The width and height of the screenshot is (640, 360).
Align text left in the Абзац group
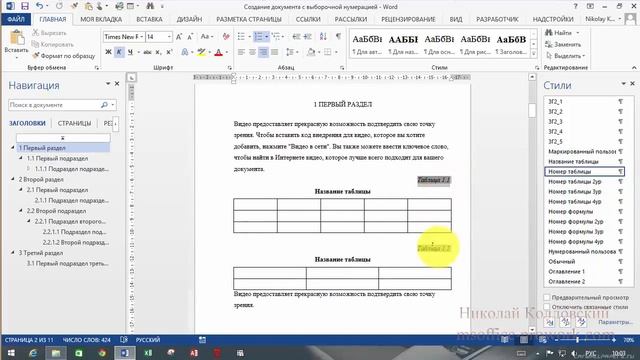(x=241, y=52)
